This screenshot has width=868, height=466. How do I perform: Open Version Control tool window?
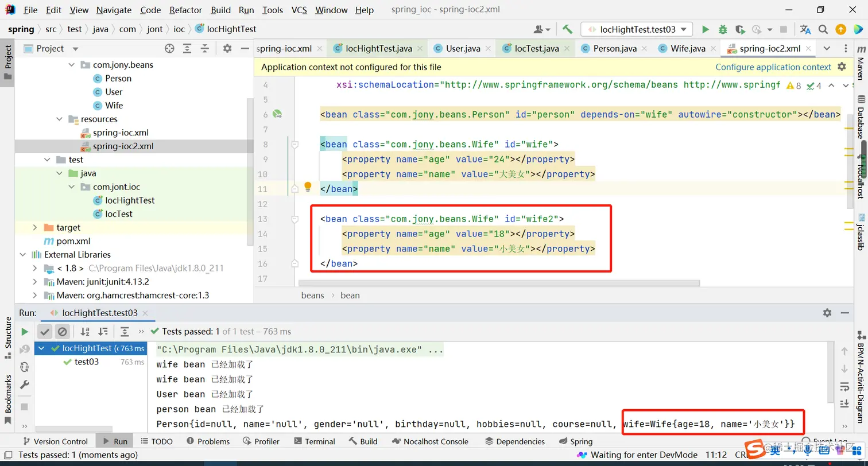pos(55,441)
